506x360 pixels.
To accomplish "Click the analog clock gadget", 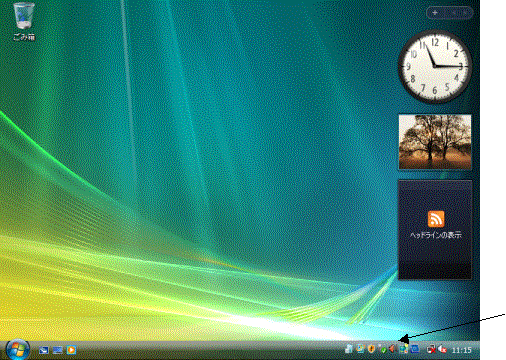I will [x=435, y=66].
